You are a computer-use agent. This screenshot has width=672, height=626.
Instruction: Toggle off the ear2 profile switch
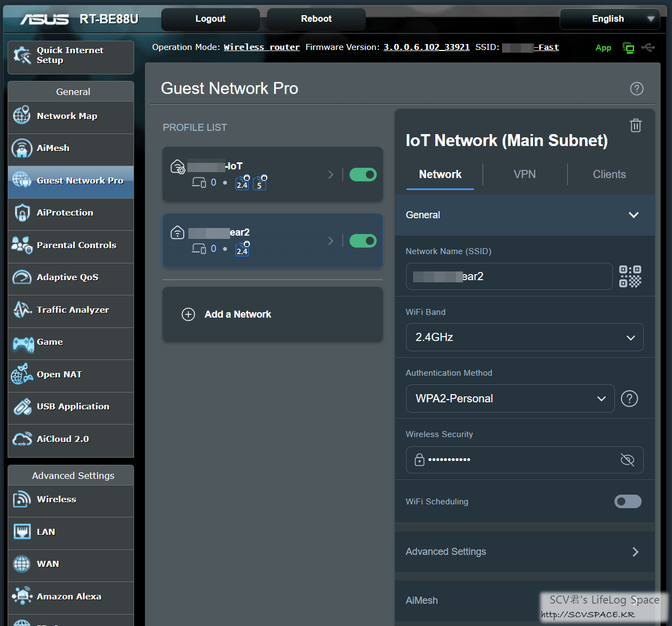363,241
